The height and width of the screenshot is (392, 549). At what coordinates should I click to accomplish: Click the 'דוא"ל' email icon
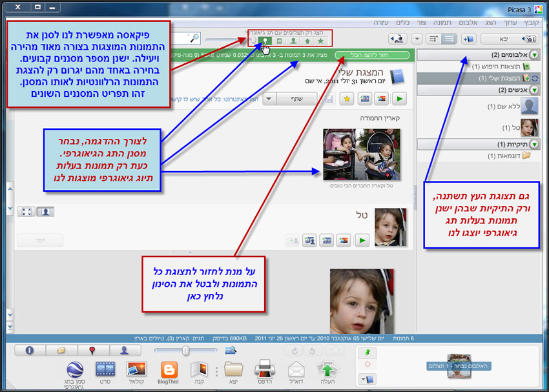[x=296, y=372]
